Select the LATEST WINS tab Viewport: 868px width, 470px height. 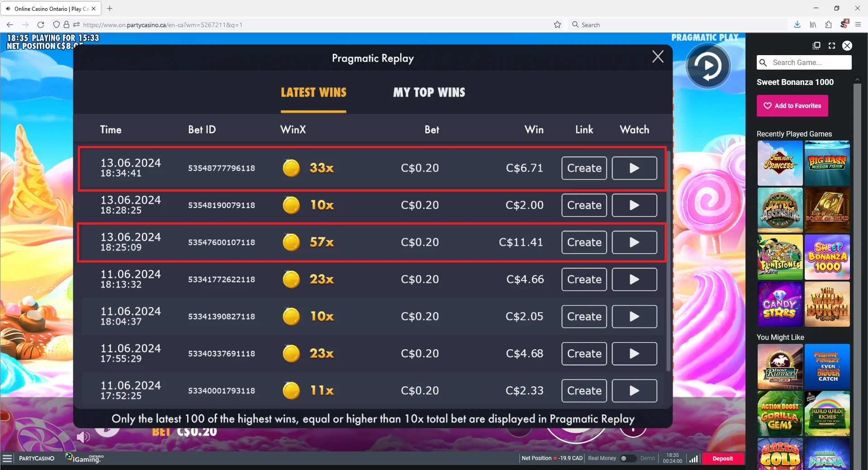(313, 93)
